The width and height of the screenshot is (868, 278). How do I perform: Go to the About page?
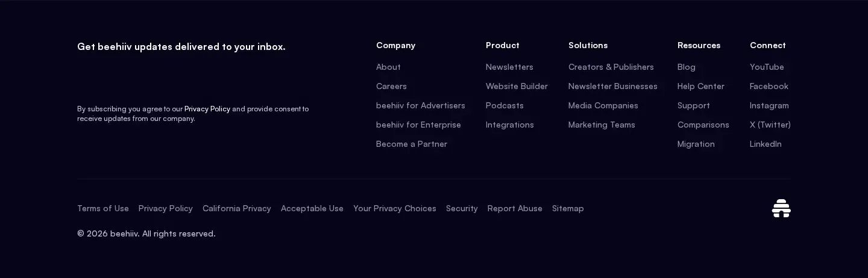[x=388, y=67]
